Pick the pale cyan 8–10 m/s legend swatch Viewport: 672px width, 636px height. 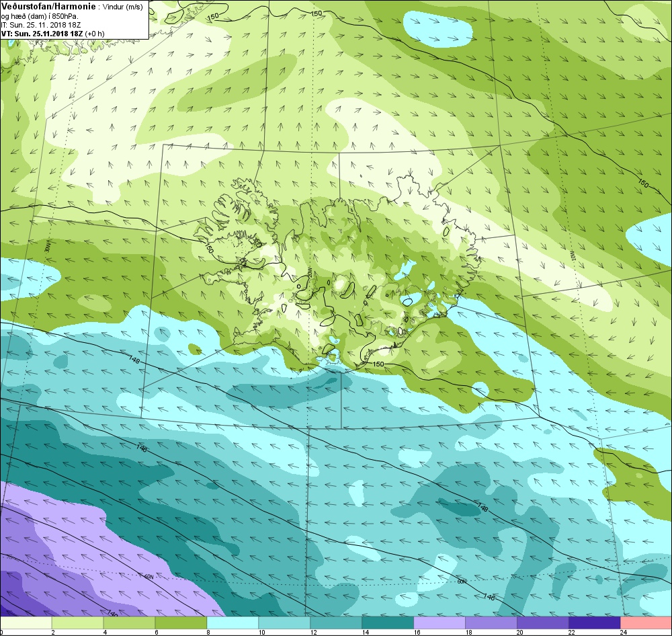[233, 623]
